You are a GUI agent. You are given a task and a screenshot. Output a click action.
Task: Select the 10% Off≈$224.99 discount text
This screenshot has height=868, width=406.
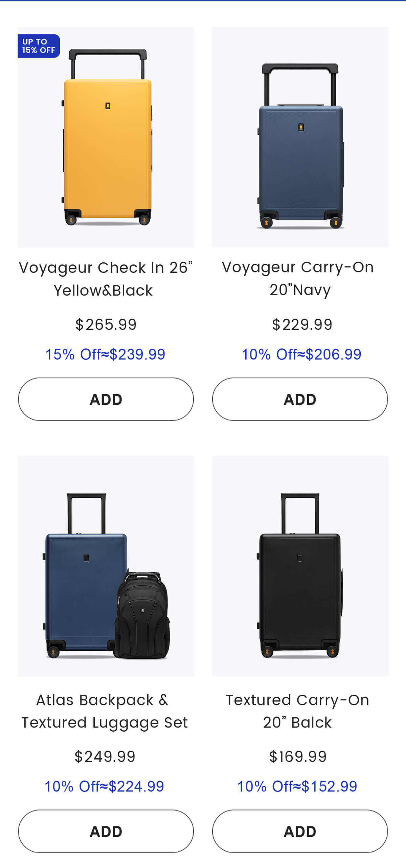104,786
